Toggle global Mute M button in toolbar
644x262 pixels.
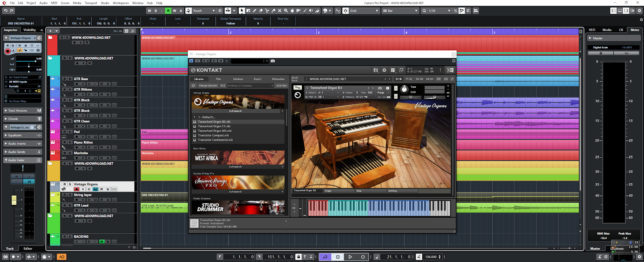click(150, 10)
